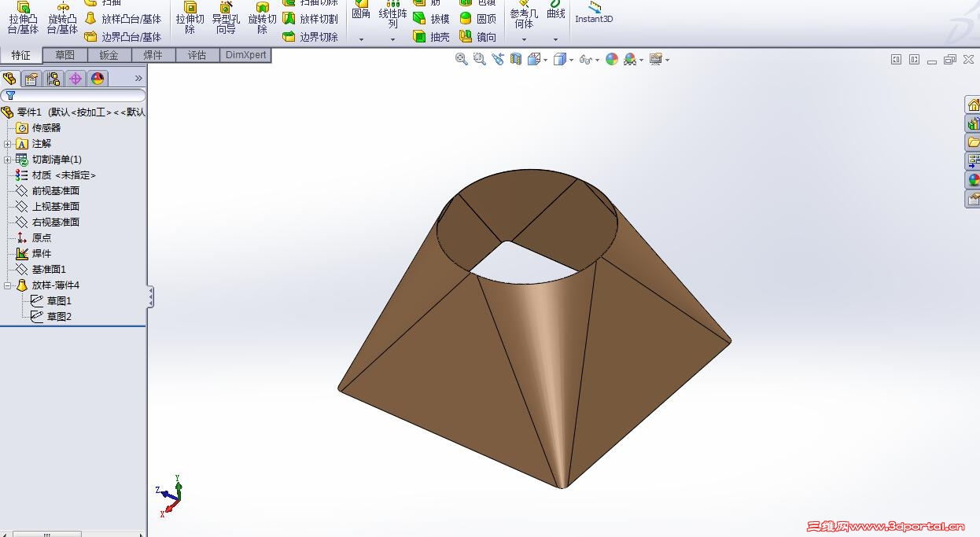Select the 旋转切除 revolved cut tool
Viewport: 980px width, 537px height.
click(262, 18)
